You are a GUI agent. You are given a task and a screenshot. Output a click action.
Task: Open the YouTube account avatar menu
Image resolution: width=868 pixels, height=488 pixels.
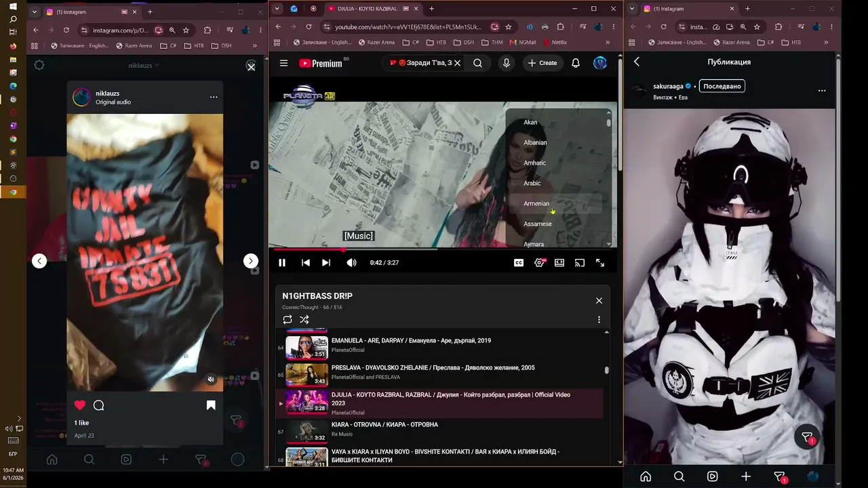point(600,63)
